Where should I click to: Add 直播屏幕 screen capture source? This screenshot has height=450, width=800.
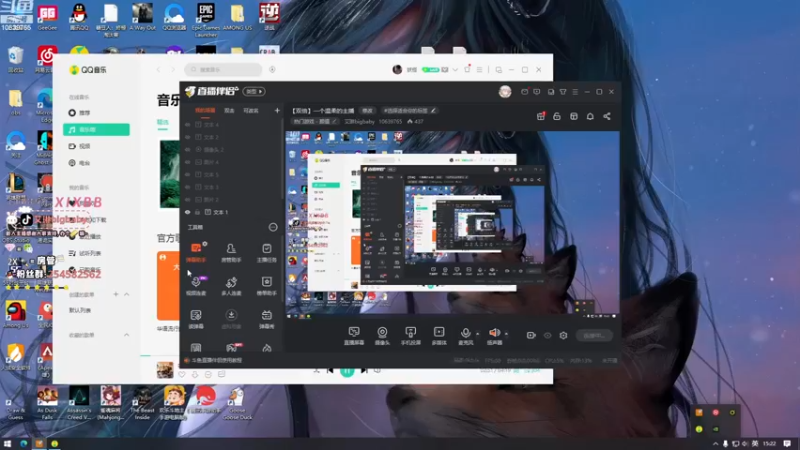(x=354, y=336)
